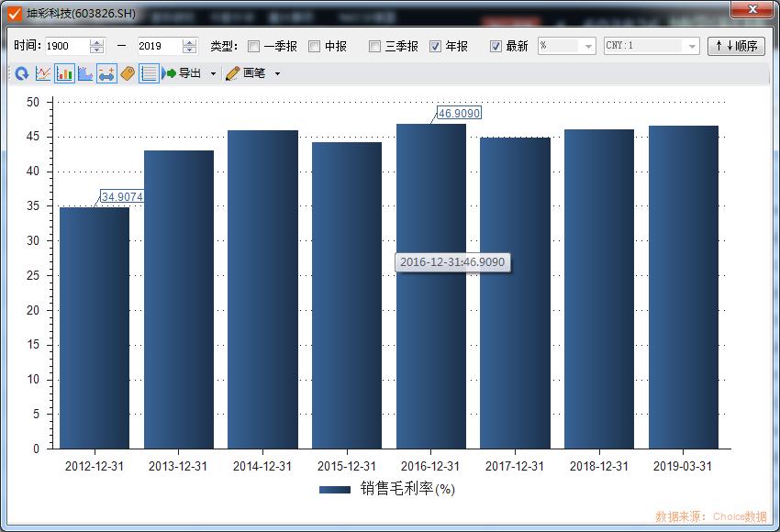This screenshot has height=532, width=780.
Task: Toggle the axis width adjustment tool
Action: pyautogui.click(x=106, y=73)
